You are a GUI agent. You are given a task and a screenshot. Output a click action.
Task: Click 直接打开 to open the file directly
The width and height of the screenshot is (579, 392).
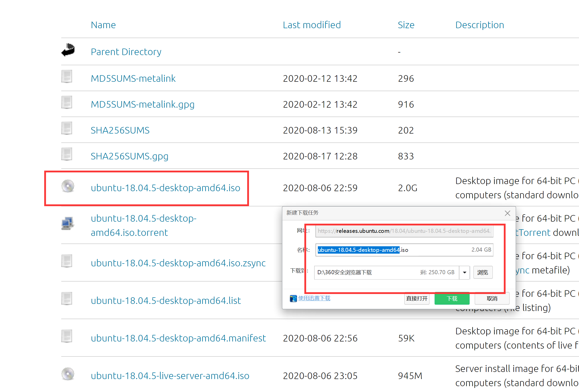pos(417,299)
